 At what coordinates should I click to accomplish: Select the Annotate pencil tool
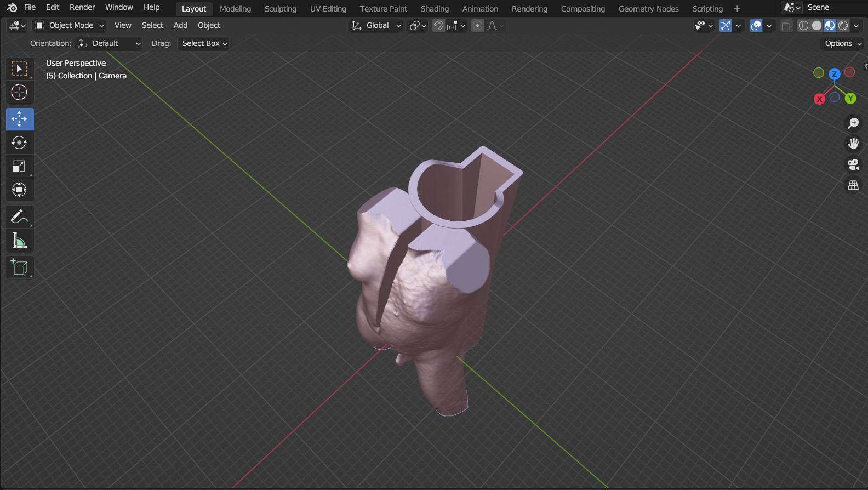tap(19, 217)
